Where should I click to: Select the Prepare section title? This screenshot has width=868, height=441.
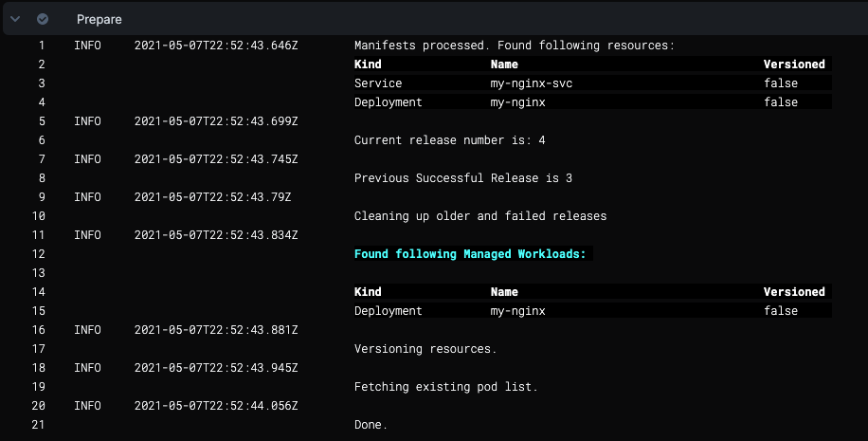99,19
